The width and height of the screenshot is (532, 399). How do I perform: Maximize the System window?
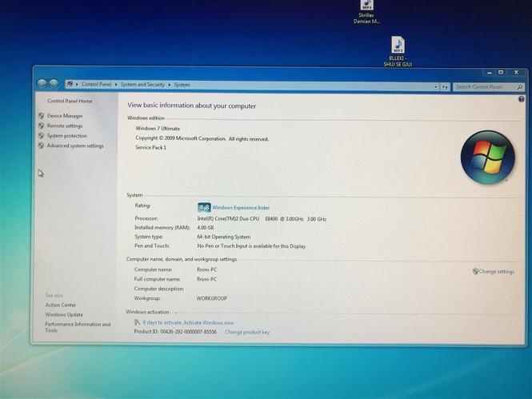point(501,72)
